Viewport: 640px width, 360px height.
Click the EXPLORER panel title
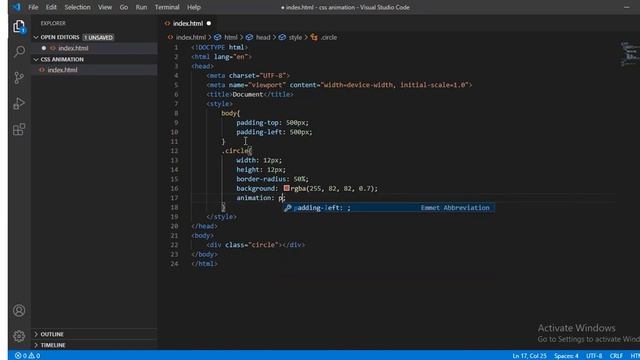coord(53,23)
